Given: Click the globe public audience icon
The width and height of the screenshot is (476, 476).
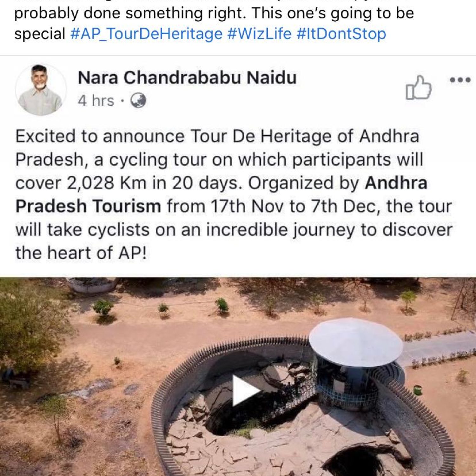Looking at the screenshot, I should (139, 101).
